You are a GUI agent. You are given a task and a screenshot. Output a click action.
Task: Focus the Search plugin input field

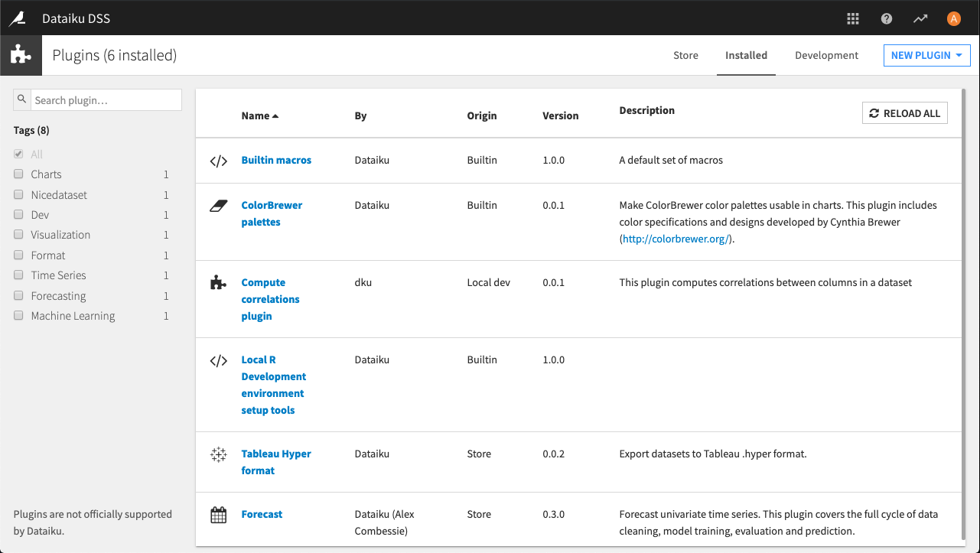click(106, 100)
